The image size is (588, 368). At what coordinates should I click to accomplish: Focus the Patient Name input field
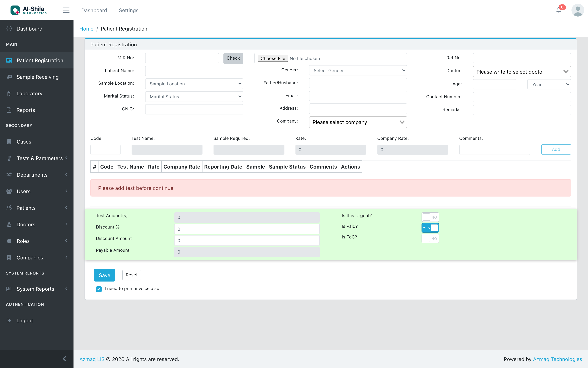coord(194,71)
